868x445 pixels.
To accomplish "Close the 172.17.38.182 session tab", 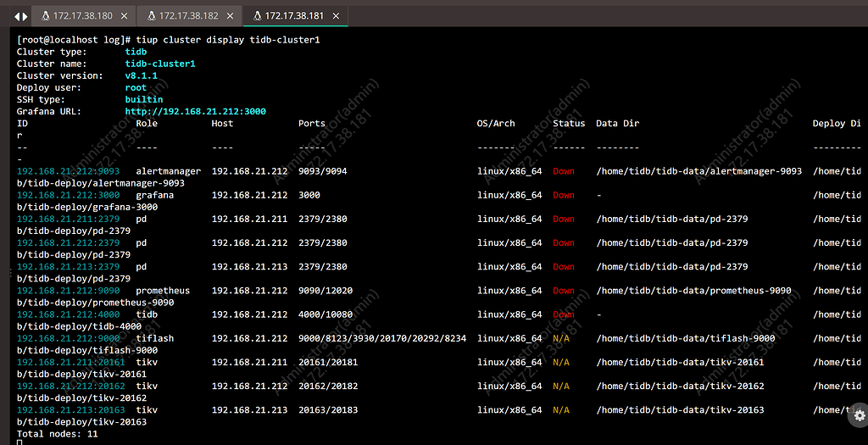I will tap(231, 16).
